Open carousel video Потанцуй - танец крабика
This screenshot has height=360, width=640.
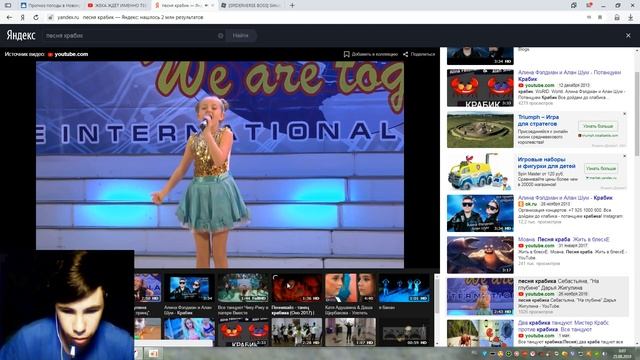297,288
